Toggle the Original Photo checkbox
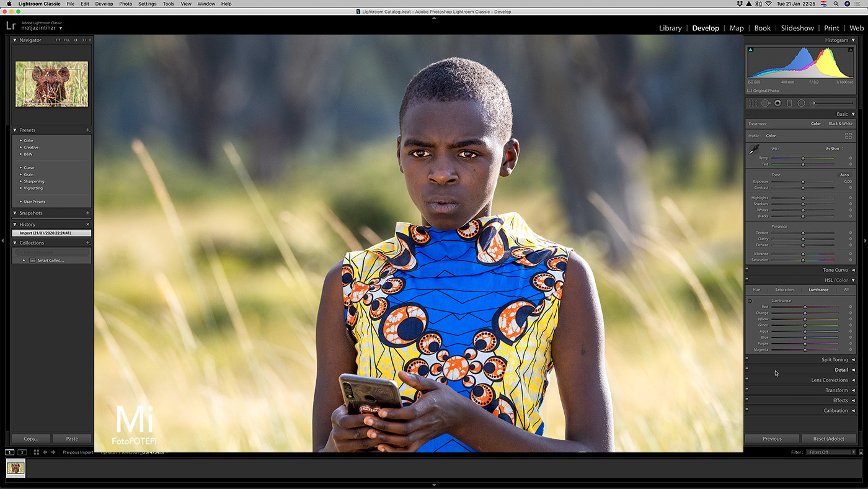The image size is (868, 489). pyautogui.click(x=750, y=91)
